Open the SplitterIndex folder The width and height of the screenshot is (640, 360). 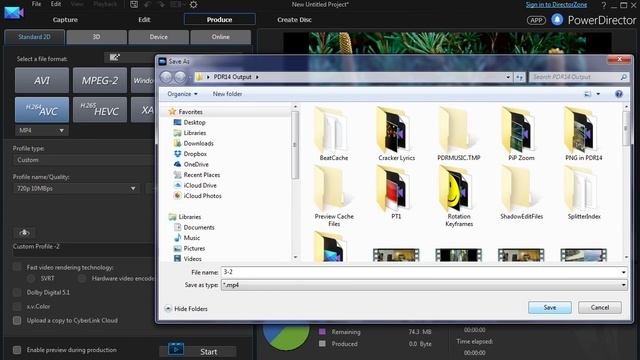(x=584, y=193)
